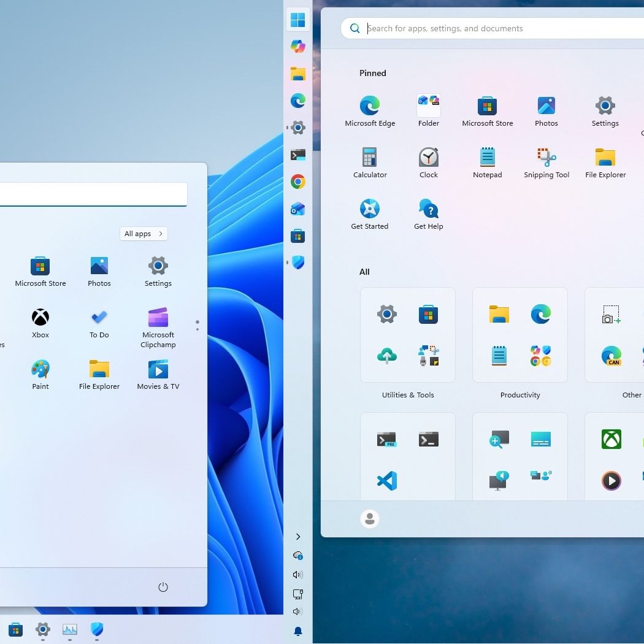The image size is (644, 644).
Task: Open Edge Canary icon in Other category
Action: point(611,356)
